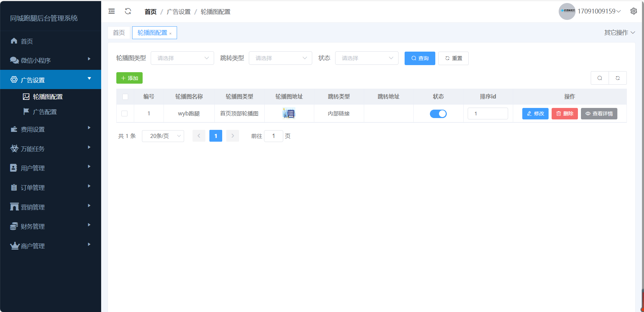The width and height of the screenshot is (644, 312).
Task: Toggle the status switch for wyb跑腿
Action: (x=438, y=114)
